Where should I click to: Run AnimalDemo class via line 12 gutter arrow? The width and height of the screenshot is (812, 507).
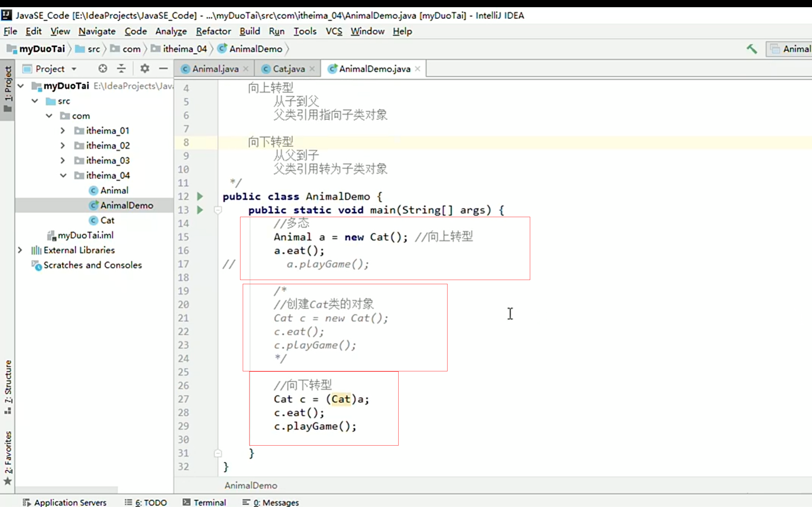click(x=200, y=196)
